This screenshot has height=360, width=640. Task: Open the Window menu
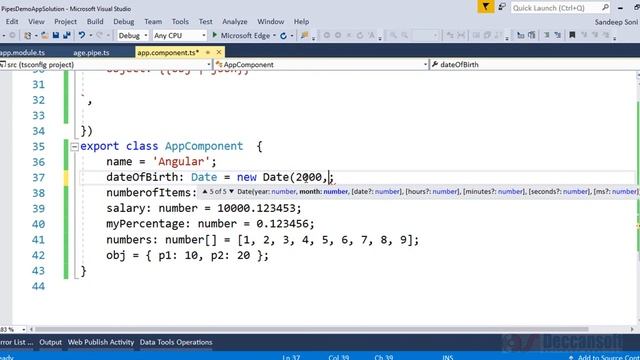click(x=270, y=22)
